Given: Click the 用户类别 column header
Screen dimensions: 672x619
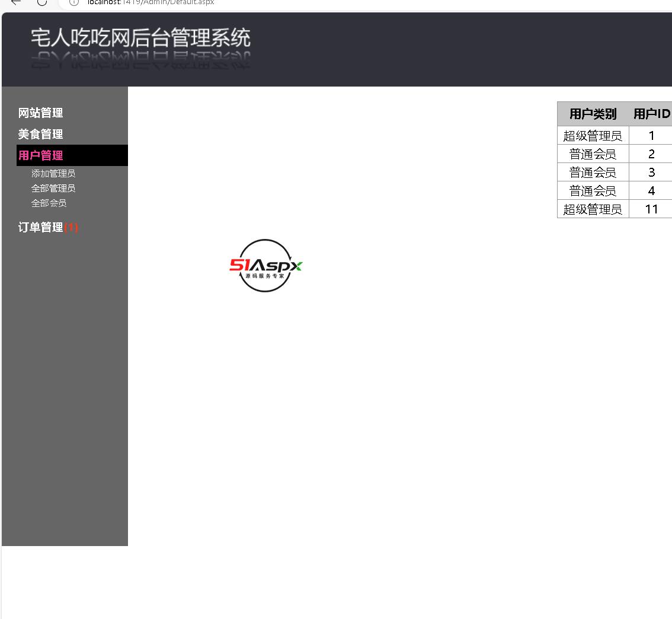Looking at the screenshot, I should point(593,114).
